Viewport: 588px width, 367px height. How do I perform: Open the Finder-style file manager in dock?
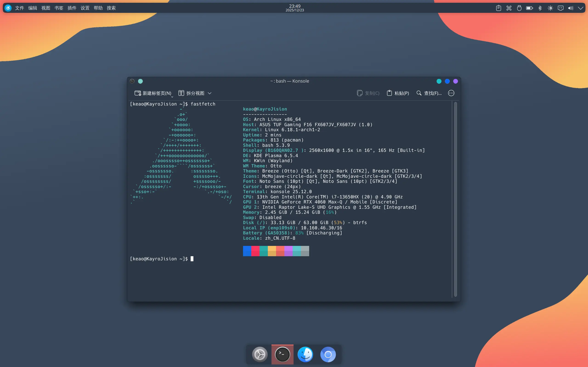point(305,354)
